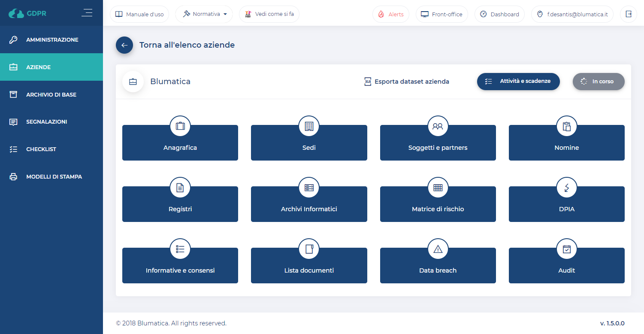Open the In corso status selector
The height and width of the screenshot is (334, 644).
click(598, 82)
